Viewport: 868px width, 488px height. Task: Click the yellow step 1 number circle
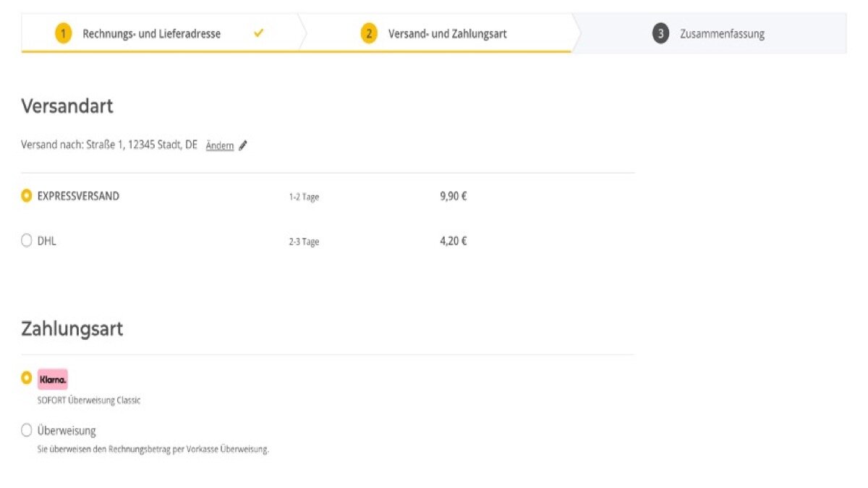(64, 34)
